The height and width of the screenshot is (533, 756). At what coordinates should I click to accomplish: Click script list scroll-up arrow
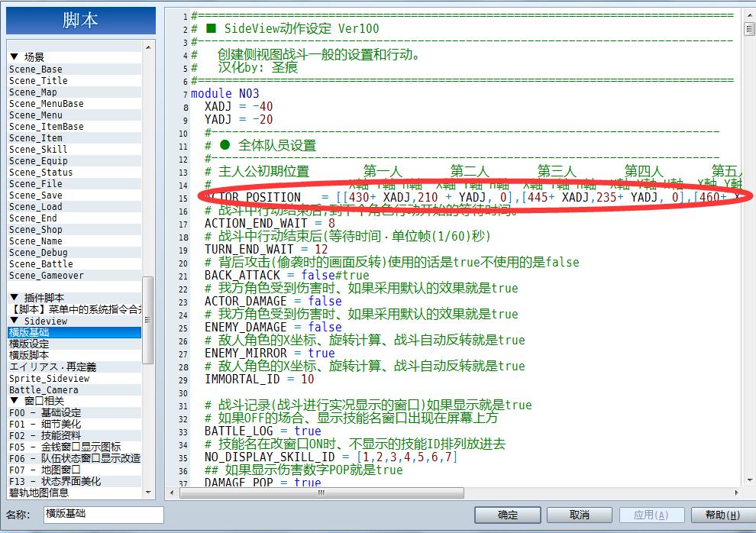148,47
